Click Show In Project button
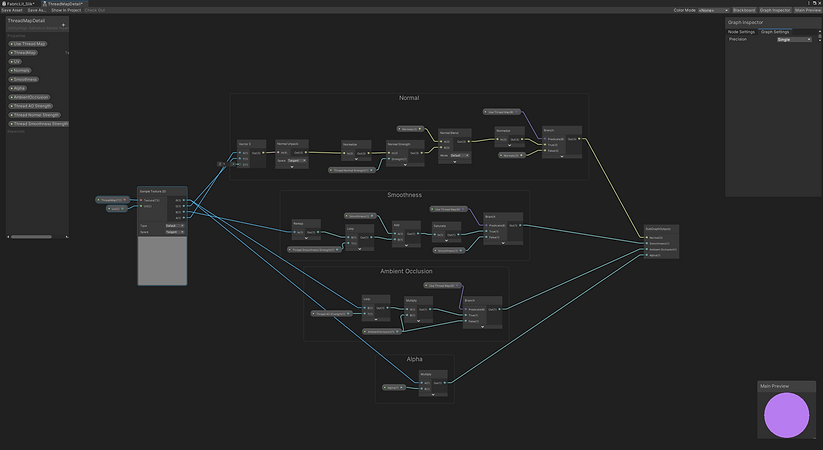The height and width of the screenshot is (450, 823). [66, 10]
